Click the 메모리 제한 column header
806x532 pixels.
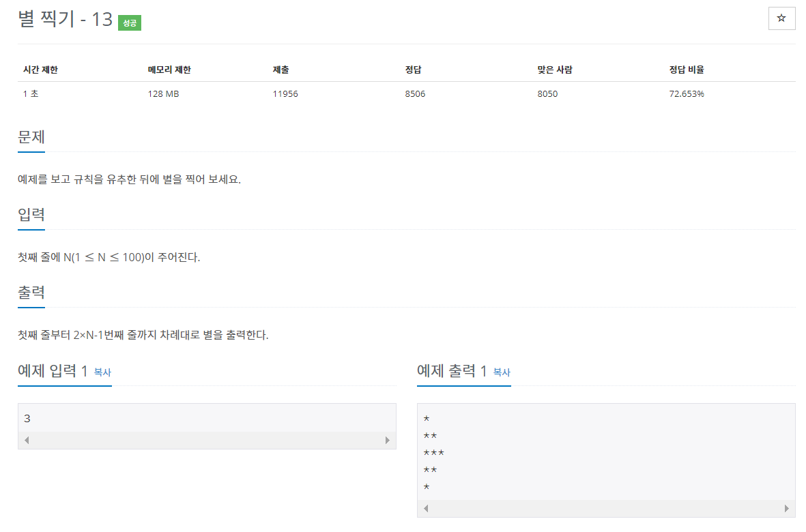pyautogui.click(x=169, y=70)
